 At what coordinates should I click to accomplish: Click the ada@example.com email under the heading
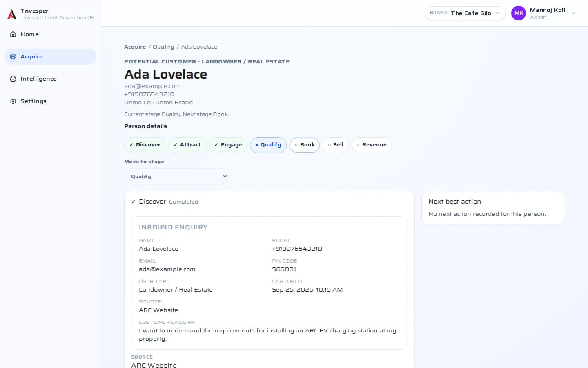[x=153, y=86]
